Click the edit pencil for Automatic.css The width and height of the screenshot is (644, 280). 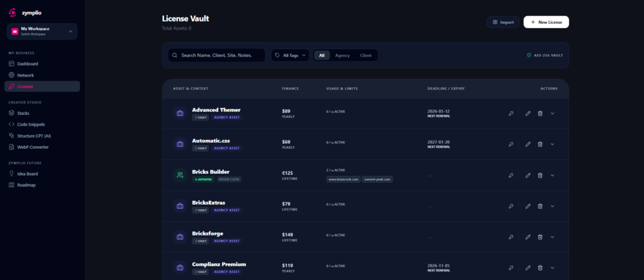pyautogui.click(x=528, y=144)
